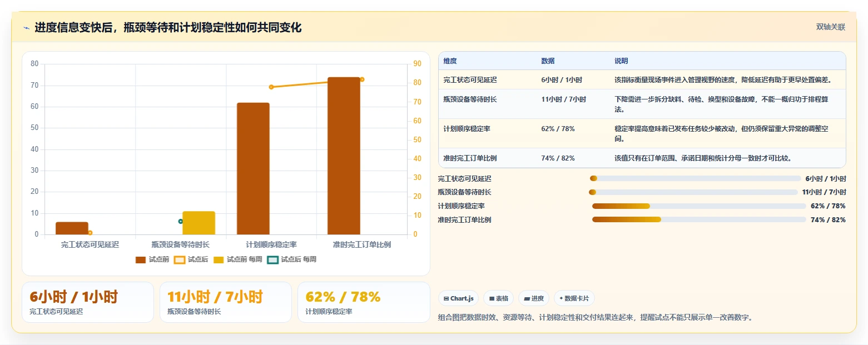Viewport: 868px width, 345px height.
Task: Click the lightning icon beside the title
Action: click(x=26, y=28)
